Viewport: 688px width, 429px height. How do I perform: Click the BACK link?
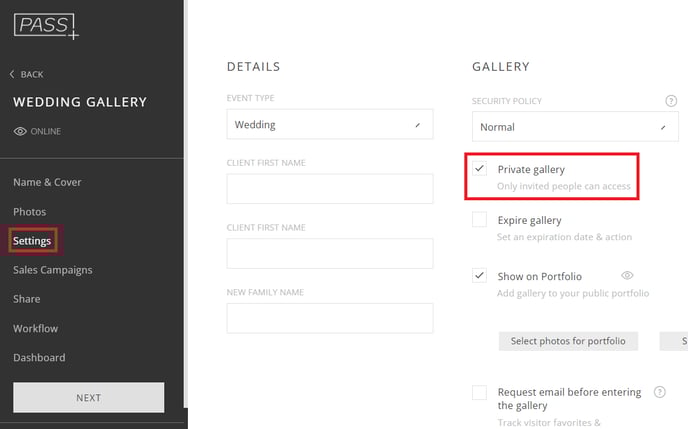click(32, 75)
